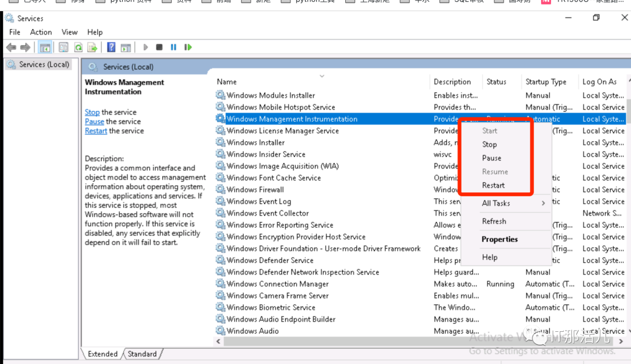Click the Export List toolbar icon
This screenshot has width=631, height=364.
(92, 47)
